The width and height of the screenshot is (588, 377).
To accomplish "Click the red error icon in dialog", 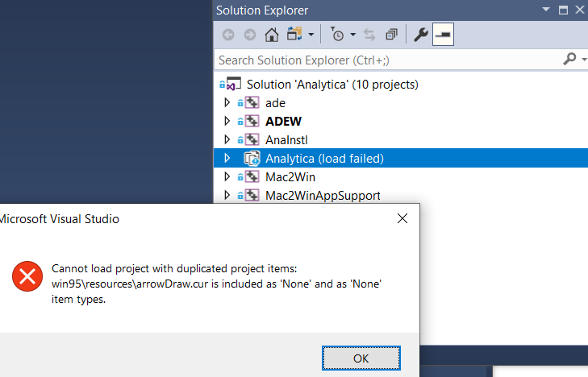I will tap(27, 276).
